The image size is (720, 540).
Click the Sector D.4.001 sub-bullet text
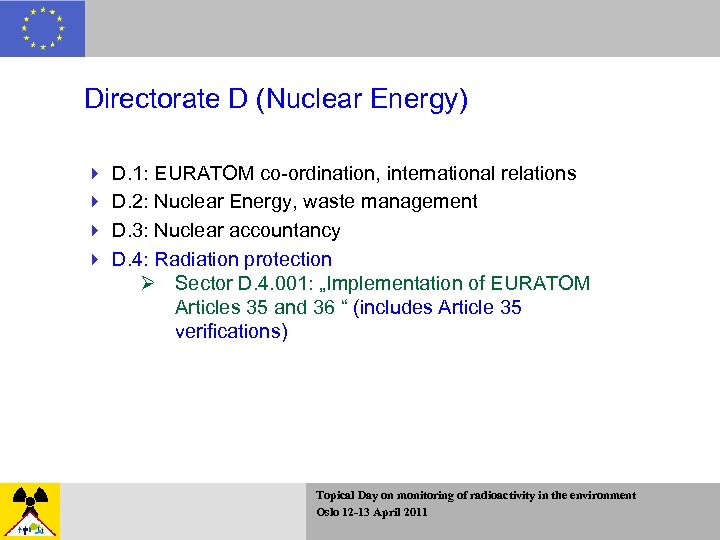(382, 307)
